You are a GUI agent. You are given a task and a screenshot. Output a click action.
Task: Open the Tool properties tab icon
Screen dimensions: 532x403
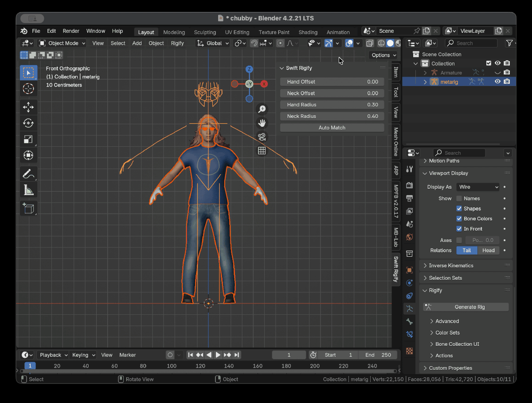(410, 169)
